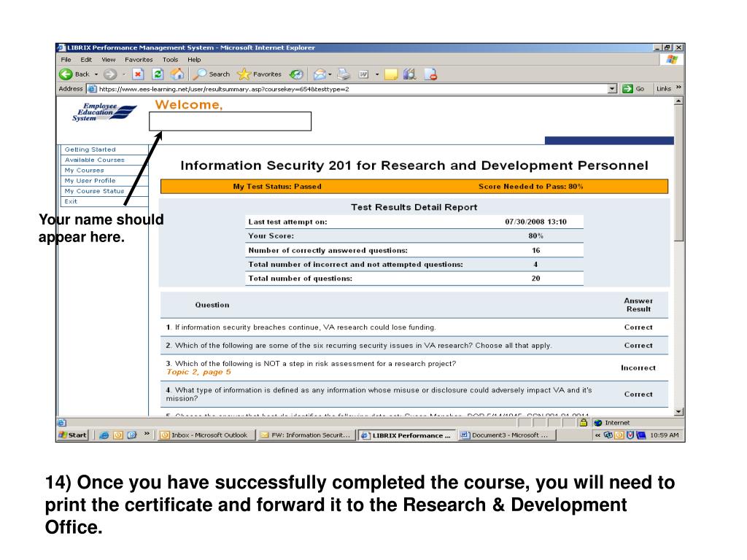747x560 pixels.
Task: Open My Courses sidebar link
Action: pos(84,171)
